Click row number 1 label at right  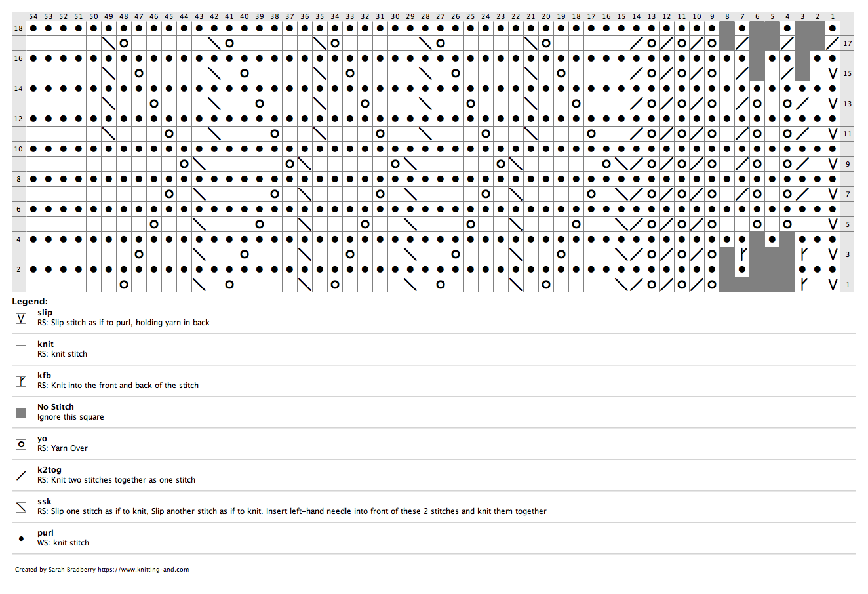[x=848, y=285]
